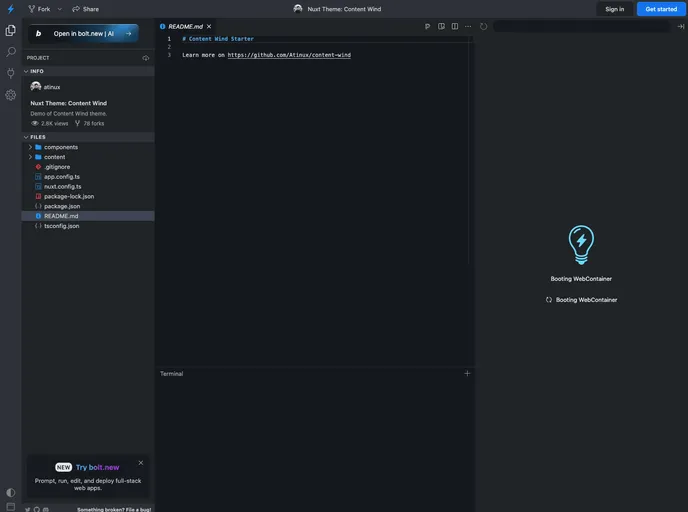Click the atinux avatar image

[x=36, y=86]
